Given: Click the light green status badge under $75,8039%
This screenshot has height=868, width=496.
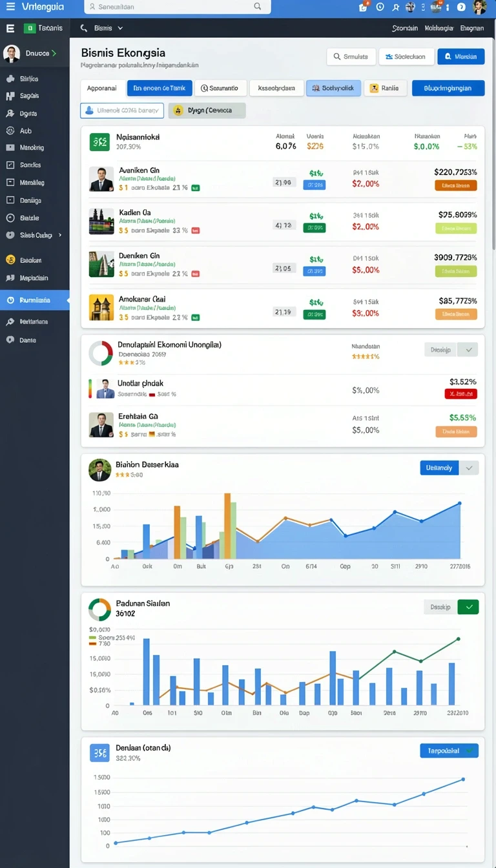Looking at the screenshot, I should pyautogui.click(x=456, y=228).
